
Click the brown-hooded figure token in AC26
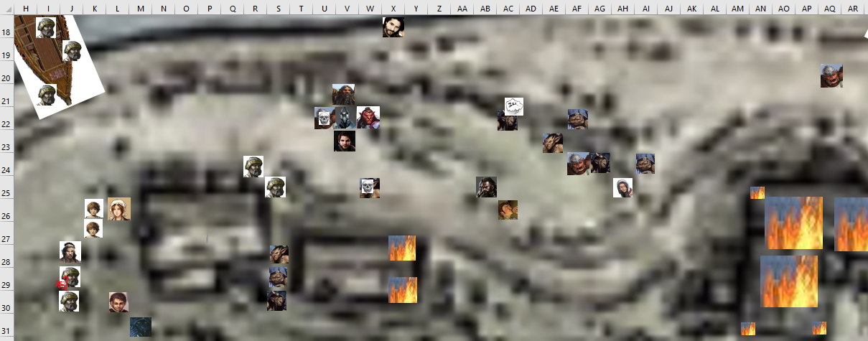508,210
